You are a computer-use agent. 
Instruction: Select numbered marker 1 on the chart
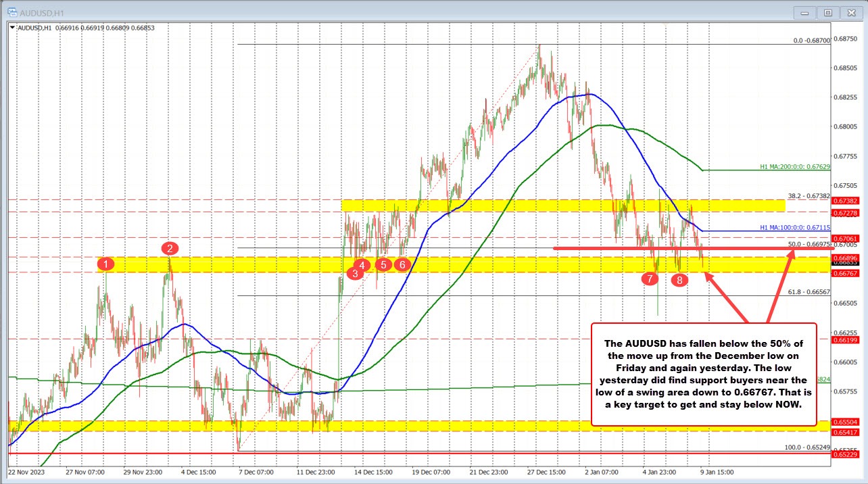click(x=105, y=264)
